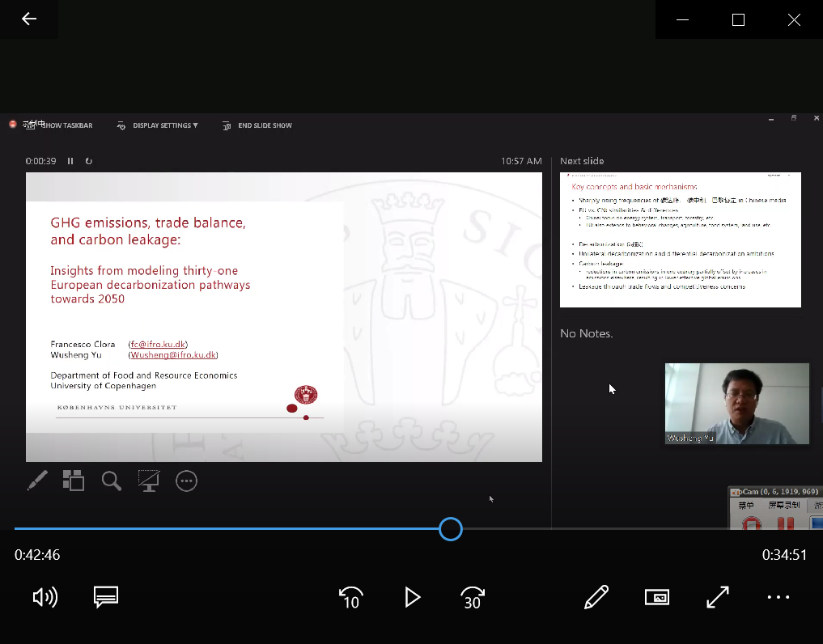Image resolution: width=823 pixels, height=644 pixels.
Task: Switch playback to mini view
Action: [x=656, y=597]
